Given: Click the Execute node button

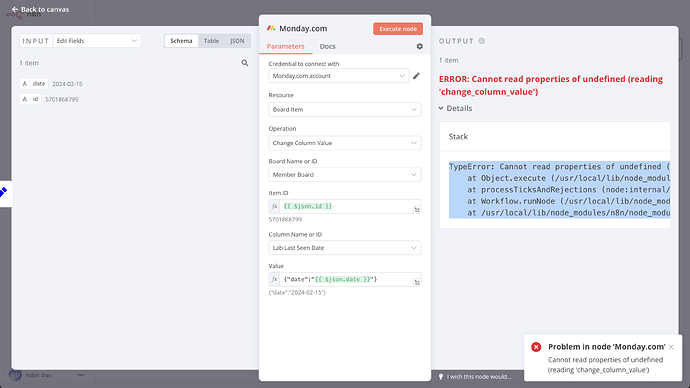Looking at the screenshot, I should point(398,29).
